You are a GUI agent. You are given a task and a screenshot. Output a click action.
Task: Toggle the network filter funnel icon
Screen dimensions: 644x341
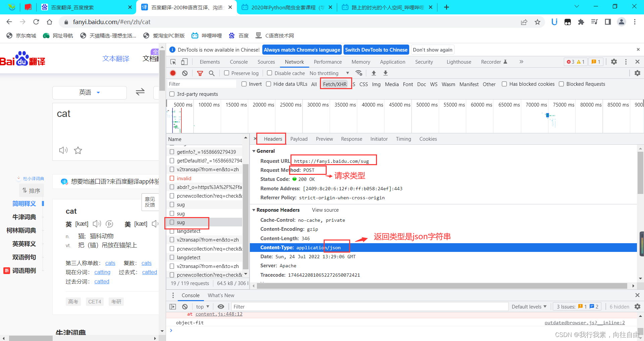200,73
